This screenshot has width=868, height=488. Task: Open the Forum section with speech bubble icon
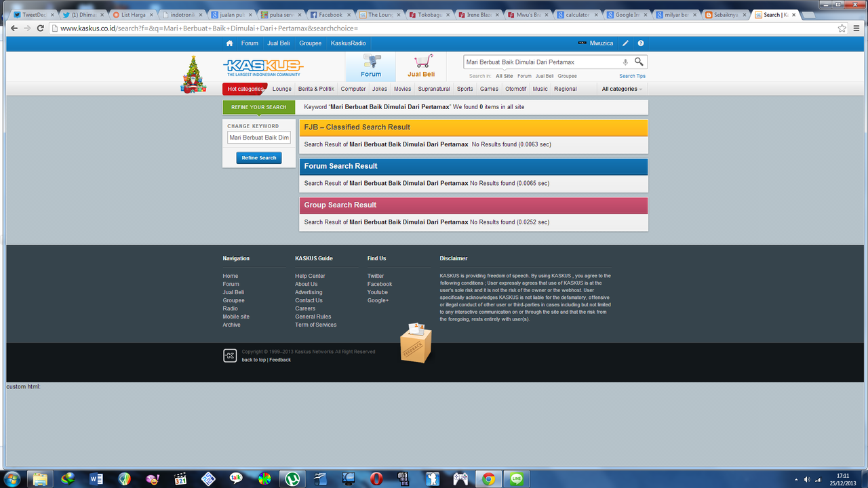click(371, 66)
